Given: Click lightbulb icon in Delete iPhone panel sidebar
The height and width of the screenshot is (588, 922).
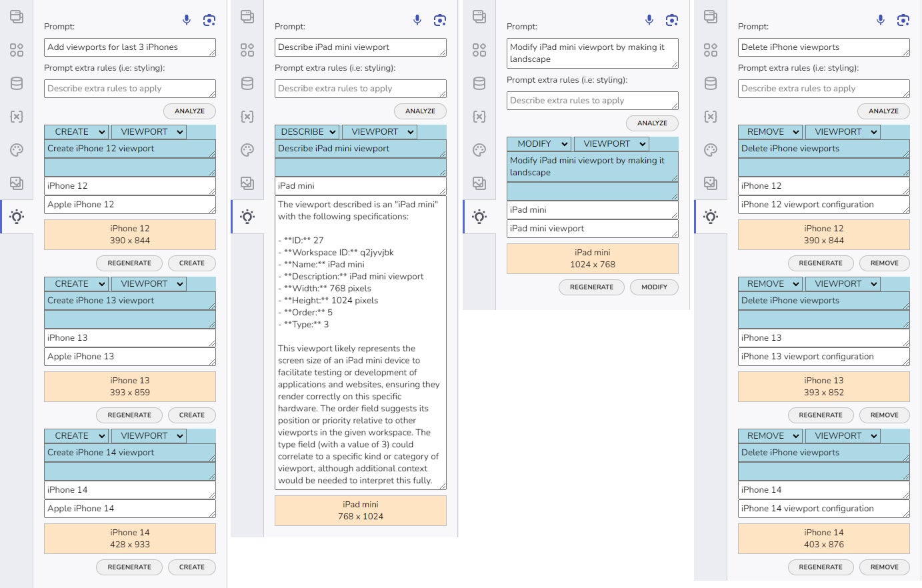Looking at the screenshot, I should pyautogui.click(x=711, y=216).
